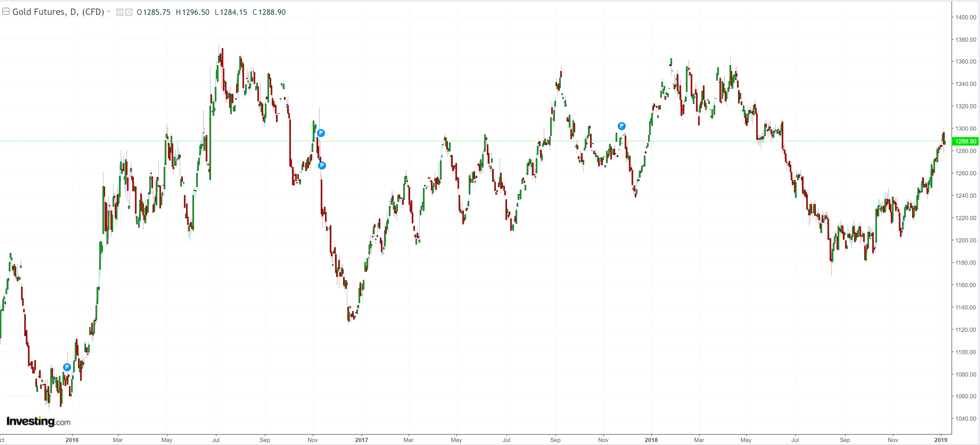Open the Gold Futures title dropdown arrow

109,12
